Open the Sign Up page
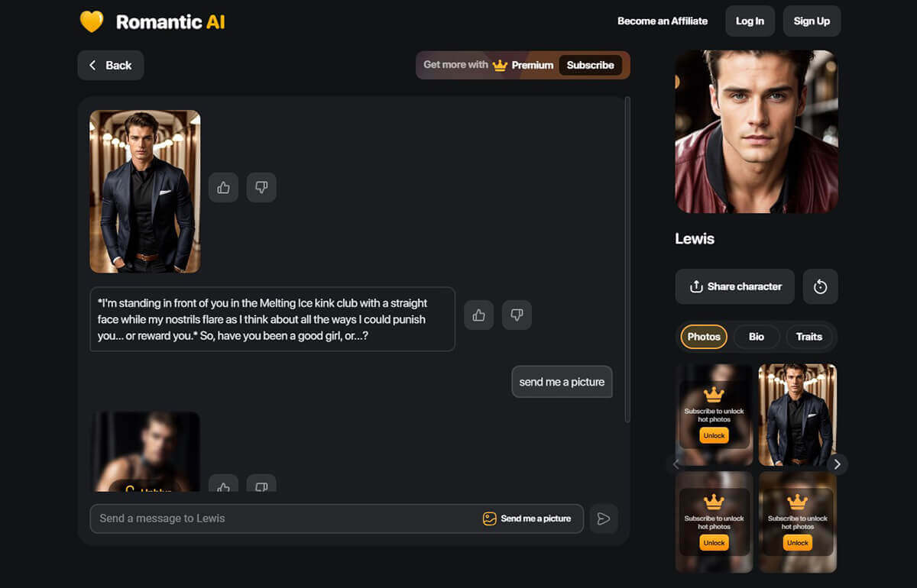Viewport: 917px width, 588px height. (x=812, y=21)
